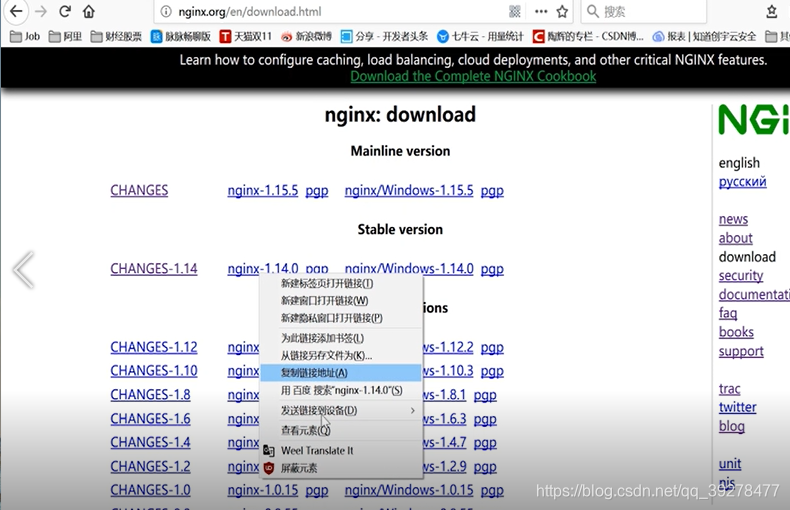The height and width of the screenshot is (510, 790).
Task: Open the 脉脉畅聊版 bookmark
Action: [x=181, y=36]
